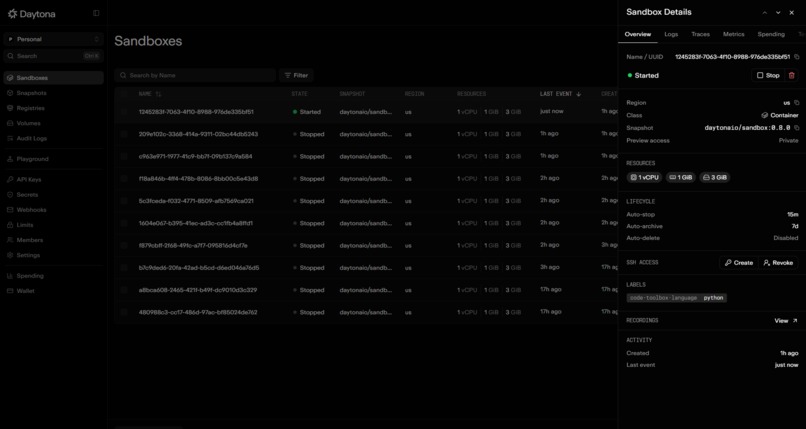
Task: Open Audit Logs from the sidebar
Action: [31, 138]
